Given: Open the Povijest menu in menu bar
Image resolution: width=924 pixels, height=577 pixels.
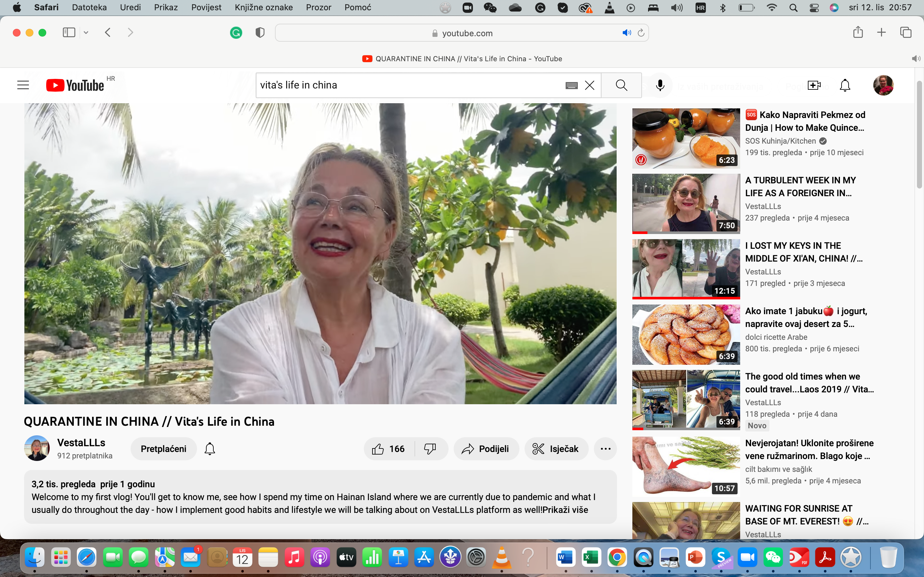Looking at the screenshot, I should coord(206,7).
